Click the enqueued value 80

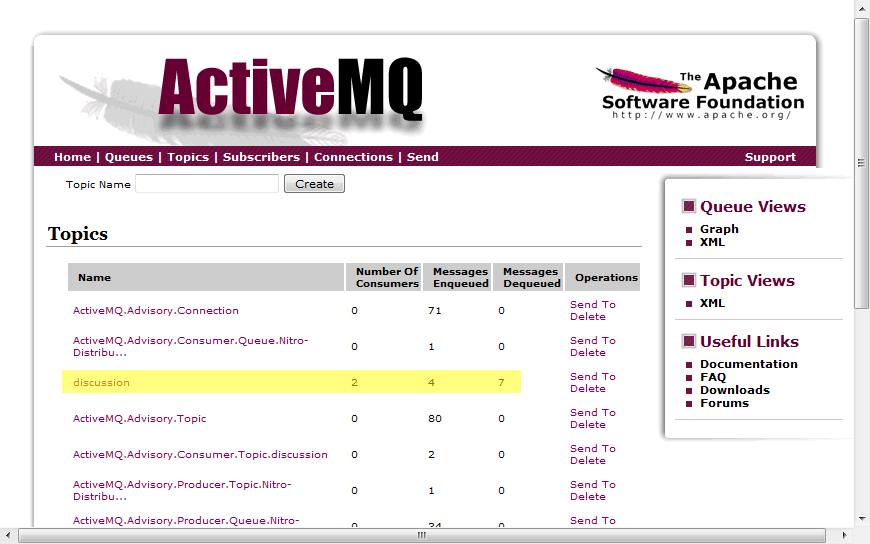[434, 419]
